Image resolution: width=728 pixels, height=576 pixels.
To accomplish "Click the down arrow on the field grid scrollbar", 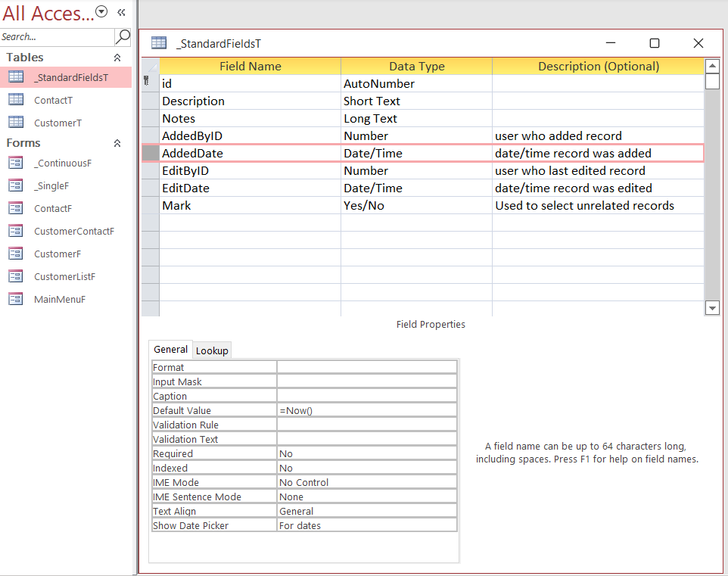I will click(711, 308).
